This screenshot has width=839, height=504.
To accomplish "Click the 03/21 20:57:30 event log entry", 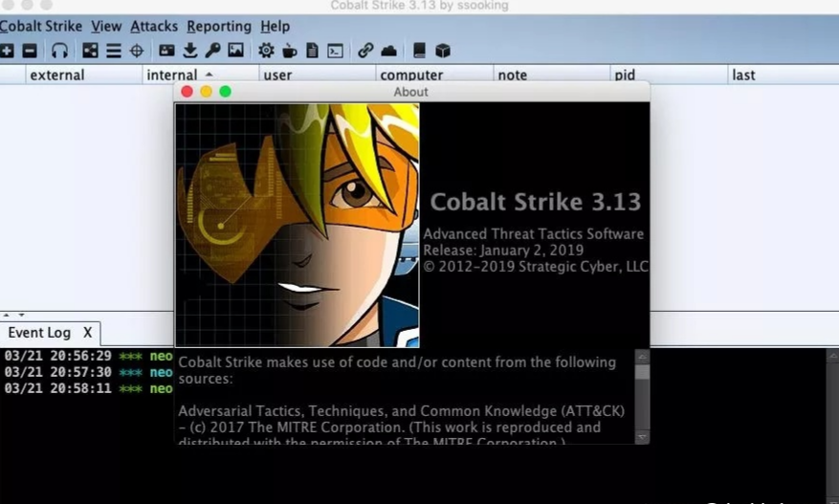I will 88,372.
